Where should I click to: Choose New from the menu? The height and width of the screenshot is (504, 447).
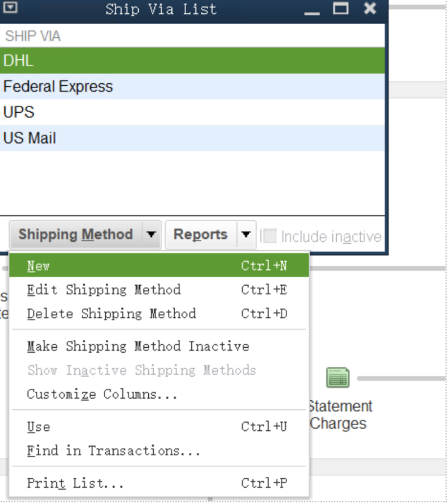point(38,266)
